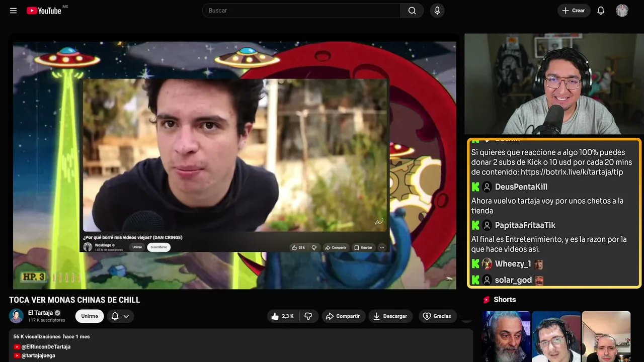Click the Shorts section heading

click(505, 300)
